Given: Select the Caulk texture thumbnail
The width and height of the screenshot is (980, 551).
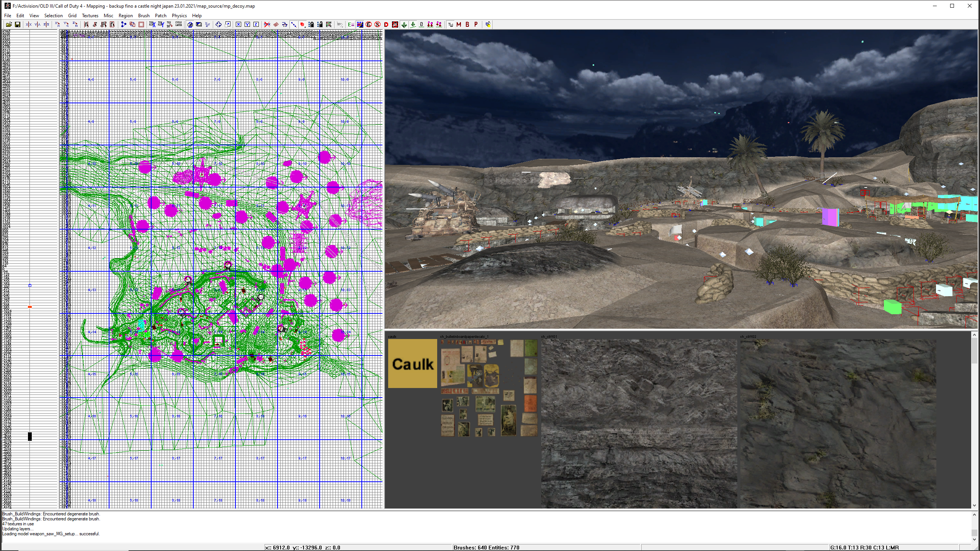Looking at the screenshot, I should point(412,363).
